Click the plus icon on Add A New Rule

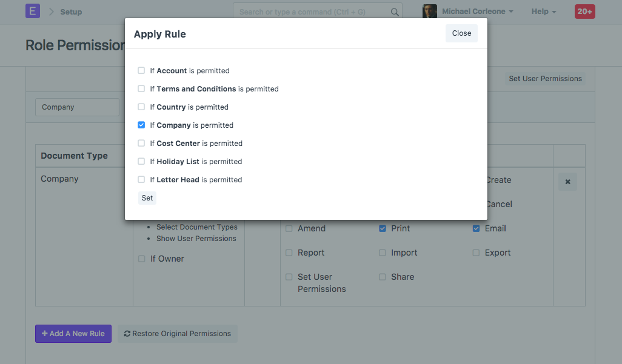click(x=44, y=334)
